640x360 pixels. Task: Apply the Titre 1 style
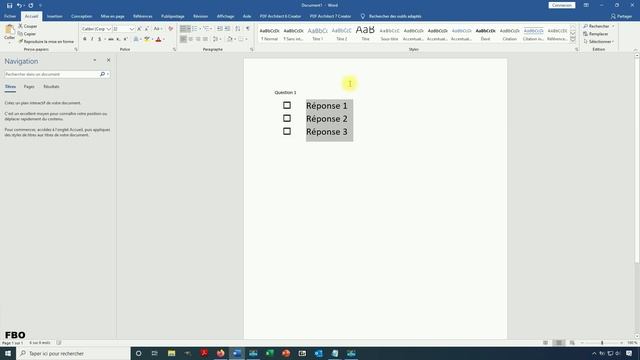click(318, 33)
